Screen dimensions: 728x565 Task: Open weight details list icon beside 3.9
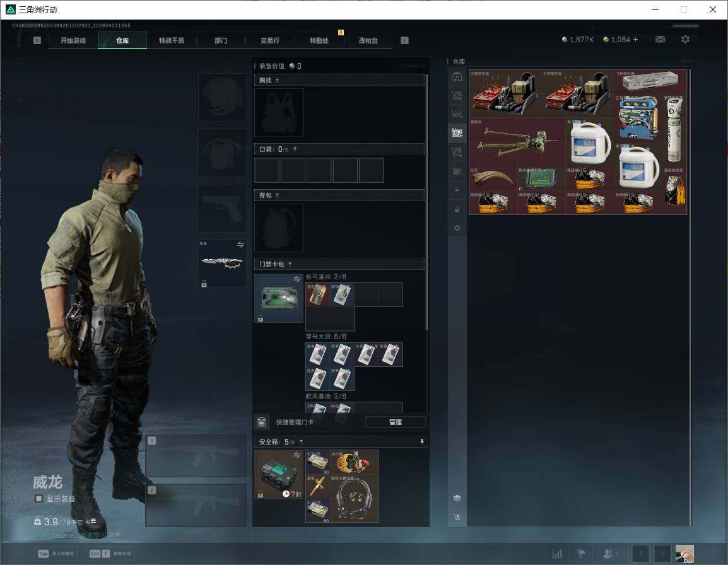(x=93, y=521)
